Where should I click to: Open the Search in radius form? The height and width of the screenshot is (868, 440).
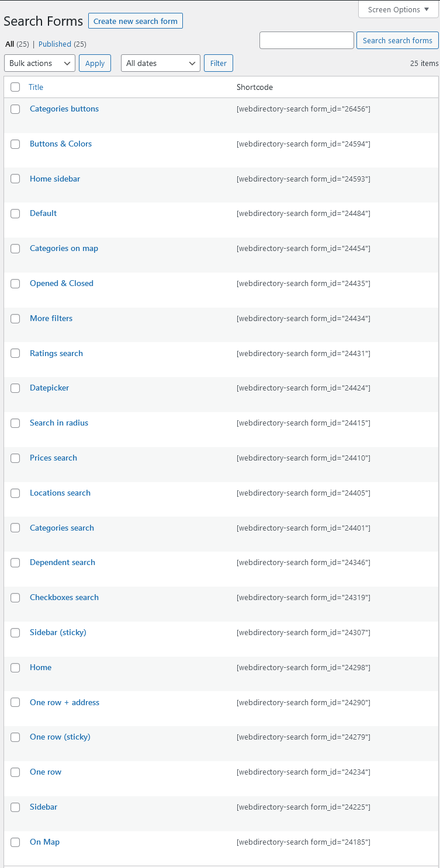pyautogui.click(x=59, y=423)
